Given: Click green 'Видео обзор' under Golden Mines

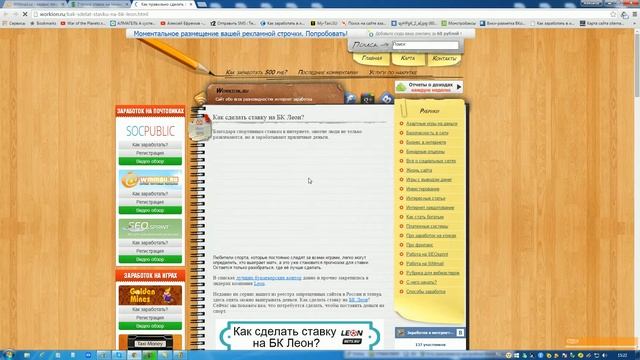Looking at the screenshot, I should pos(150,326).
